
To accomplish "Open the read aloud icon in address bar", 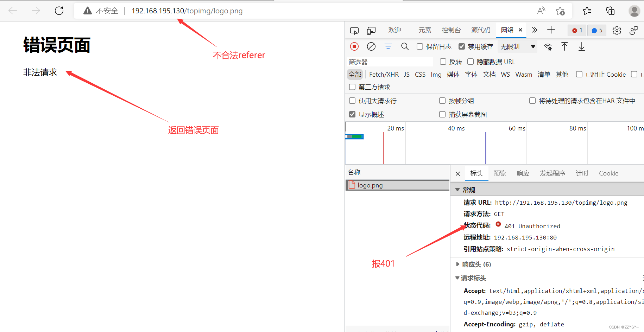I will 541,11.
